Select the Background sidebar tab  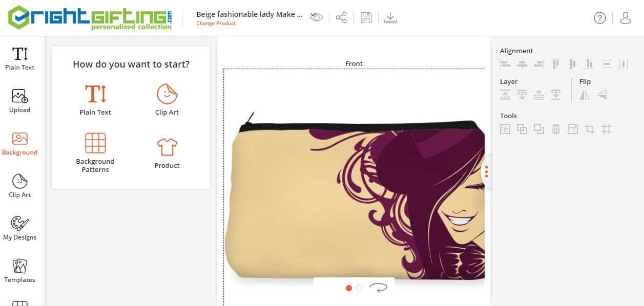(20, 143)
